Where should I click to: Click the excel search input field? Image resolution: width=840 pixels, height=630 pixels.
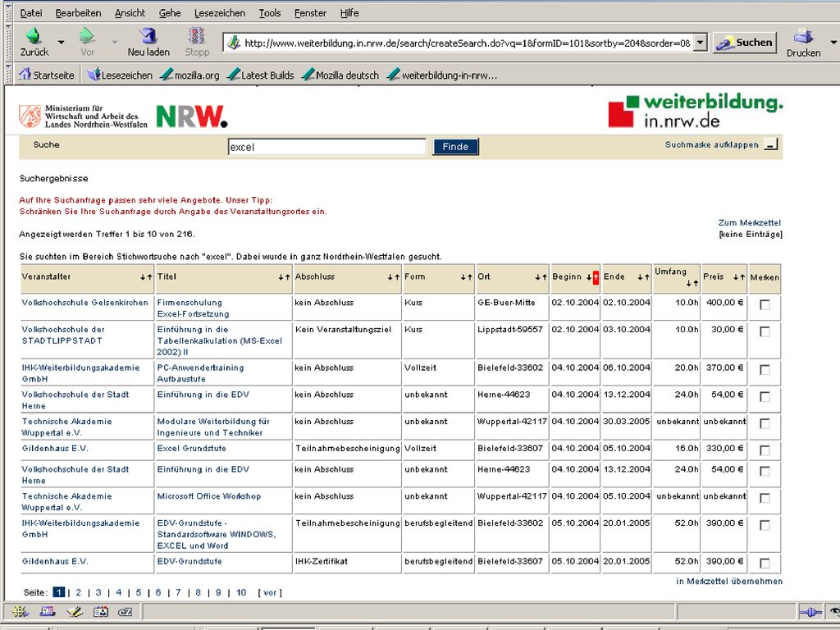click(x=326, y=147)
